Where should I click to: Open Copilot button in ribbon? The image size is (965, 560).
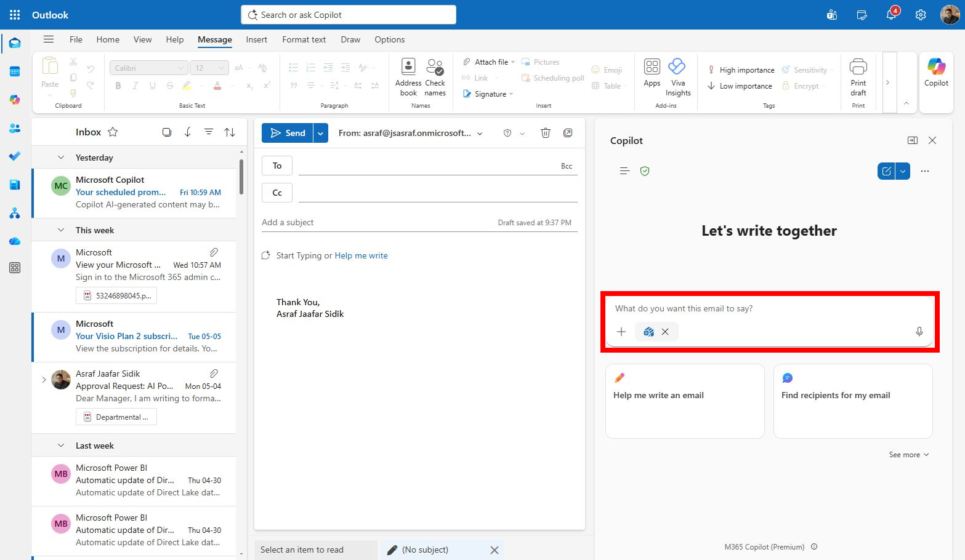point(936,73)
